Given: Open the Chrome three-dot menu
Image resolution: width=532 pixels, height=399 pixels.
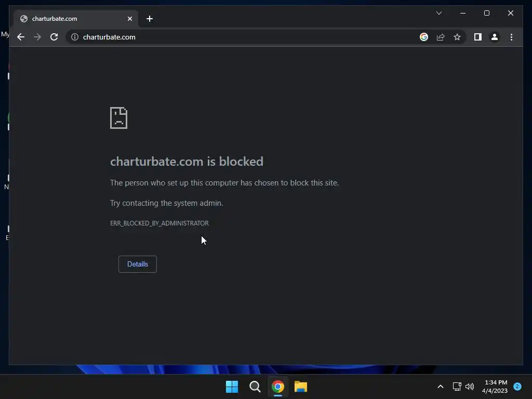Looking at the screenshot, I should (x=511, y=37).
